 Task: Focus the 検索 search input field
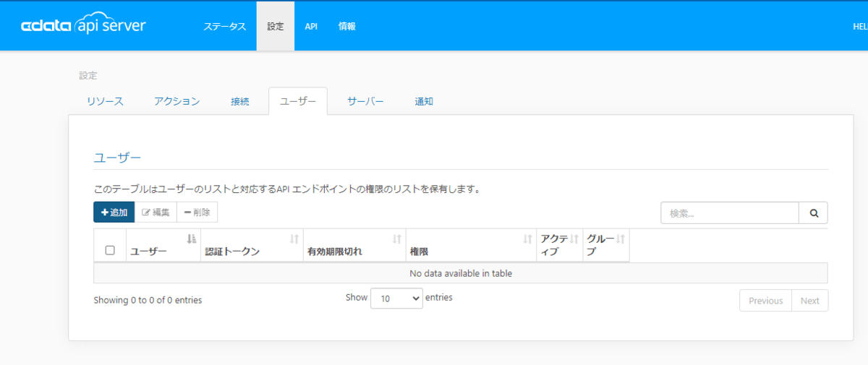730,213
